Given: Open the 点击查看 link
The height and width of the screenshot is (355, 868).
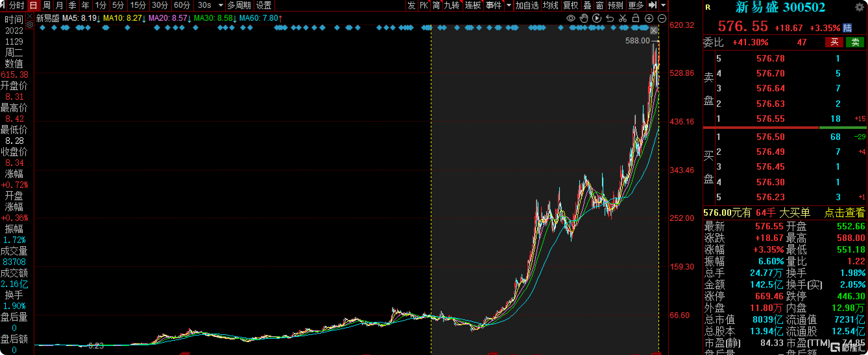Looking at the screenshot, I should (x=844, y=213).
